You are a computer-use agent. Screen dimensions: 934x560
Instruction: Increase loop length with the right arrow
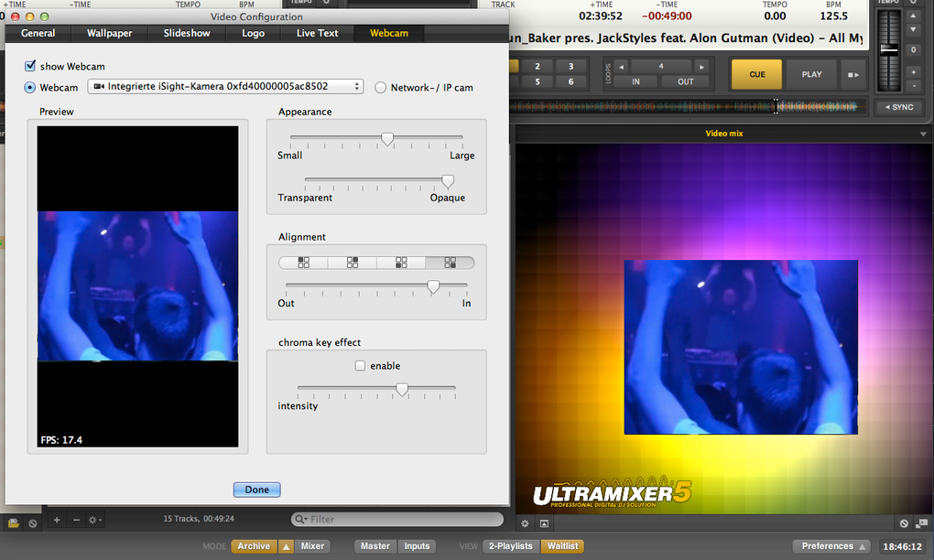(702, 67)
